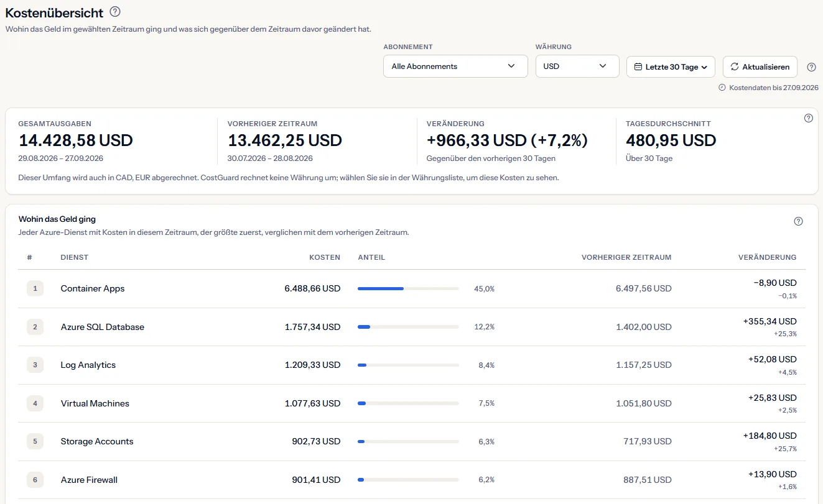Click help icon in "Wohin das Geld ging" panel
Viewport: 823px width, 504px height.
799,221
